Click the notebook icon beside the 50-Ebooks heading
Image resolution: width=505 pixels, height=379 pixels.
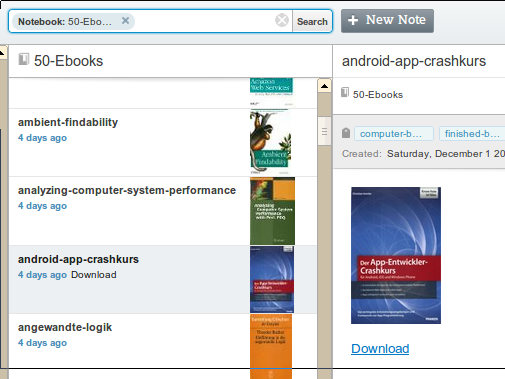[24, 59]
